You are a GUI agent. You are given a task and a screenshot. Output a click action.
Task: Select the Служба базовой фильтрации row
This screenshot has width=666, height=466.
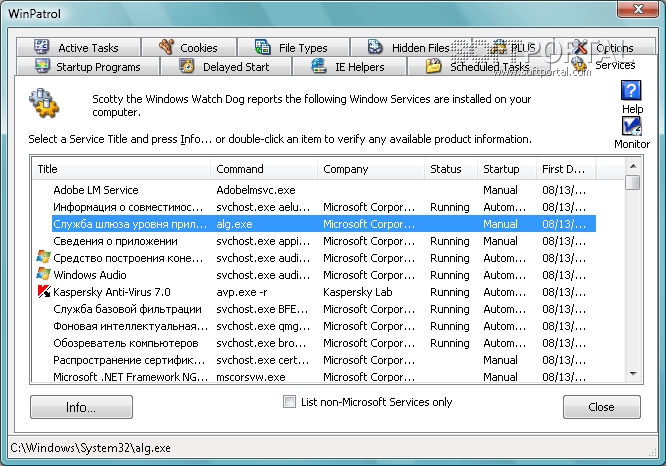coord(314,309)
